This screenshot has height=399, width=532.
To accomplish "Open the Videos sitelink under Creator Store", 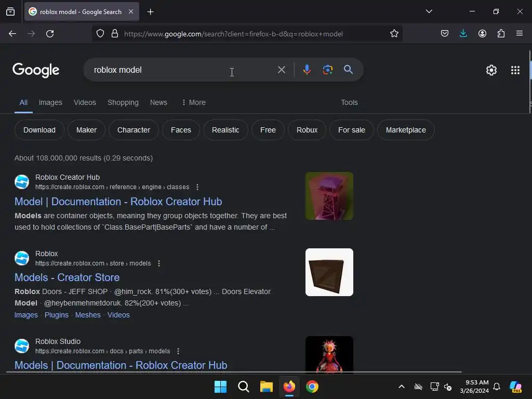I will tap(118, 315).
